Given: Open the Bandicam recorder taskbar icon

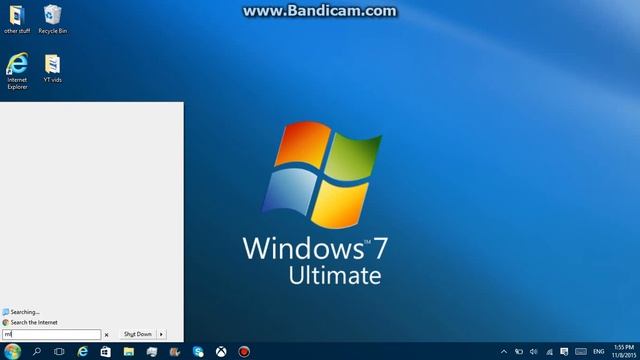Looking at the screenshot, I should pyautogui.click(x=244, y=351).
